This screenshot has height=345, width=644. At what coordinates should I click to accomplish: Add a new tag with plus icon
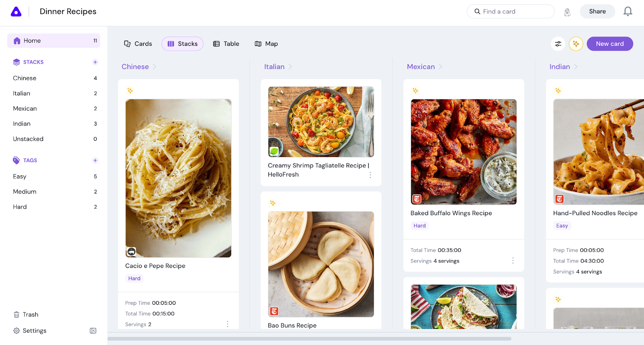click(x=95, y=160)
